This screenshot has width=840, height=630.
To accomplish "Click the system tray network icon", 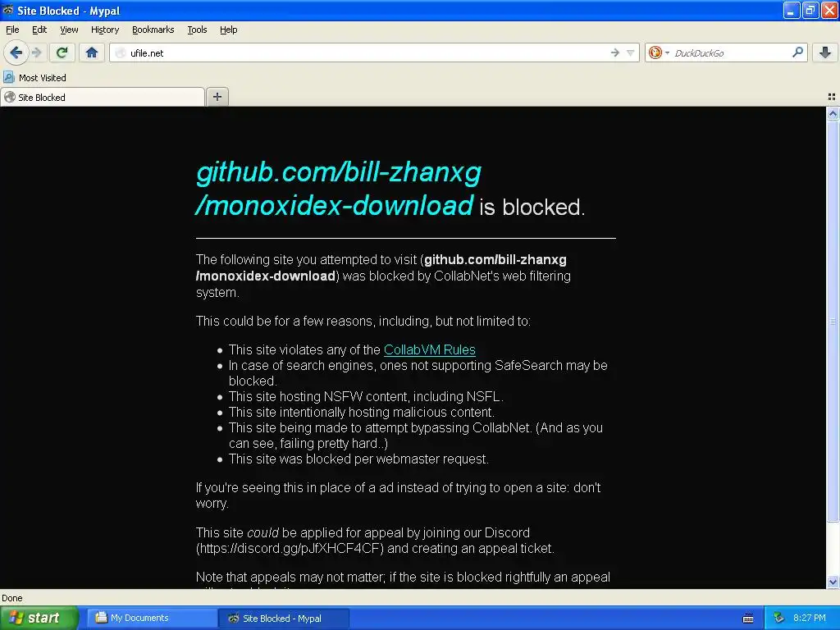I will [778, 618].
